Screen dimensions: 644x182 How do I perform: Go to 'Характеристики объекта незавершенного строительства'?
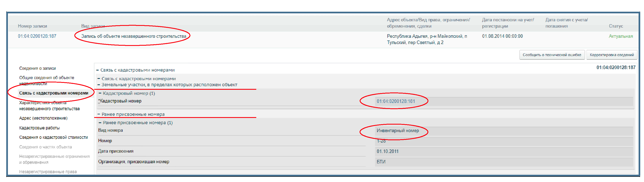[x=49, y=106]
